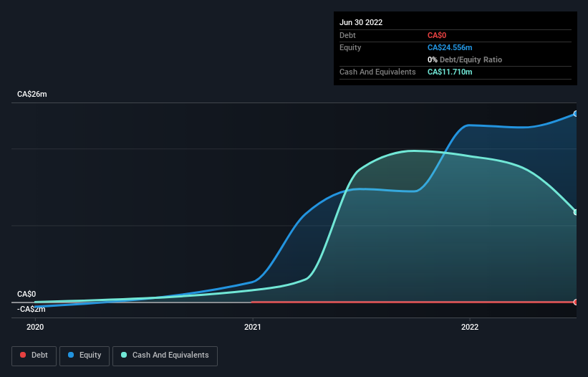Click the Equity row label in tooltip
This screenshot has width=588, height=377.
coord(350,47)
